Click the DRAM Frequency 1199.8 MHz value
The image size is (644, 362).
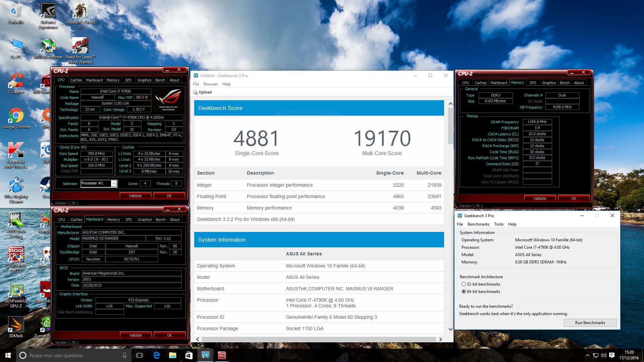pos(537,122)
